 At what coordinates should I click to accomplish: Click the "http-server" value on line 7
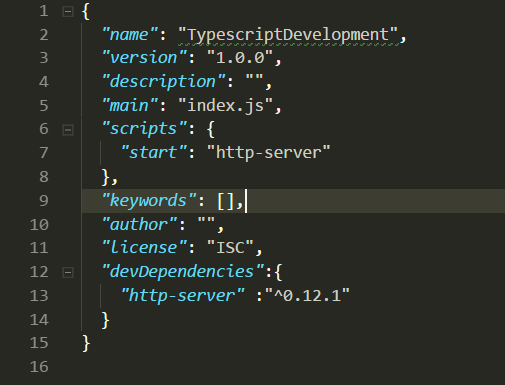(x=269, y=153)
